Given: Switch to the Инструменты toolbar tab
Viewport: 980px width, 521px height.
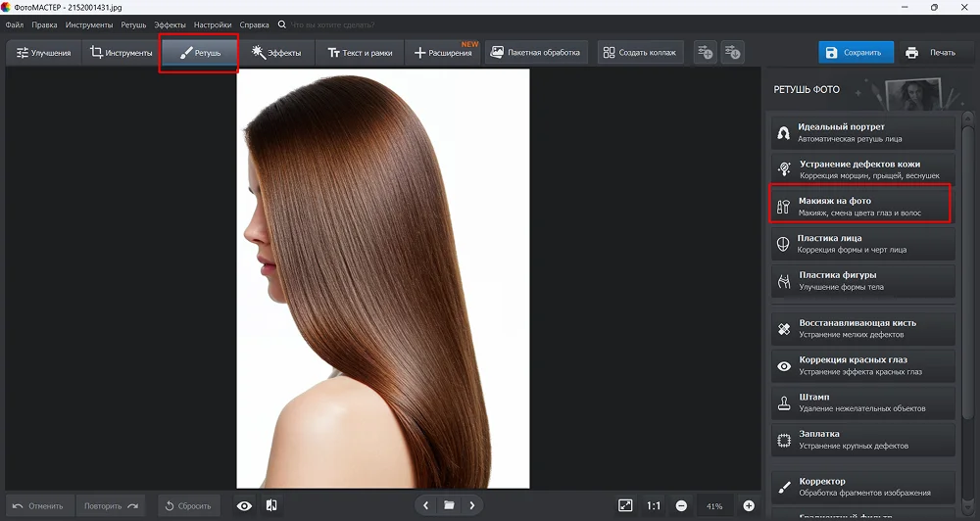Looking at the screenshot, I should 122,53.
